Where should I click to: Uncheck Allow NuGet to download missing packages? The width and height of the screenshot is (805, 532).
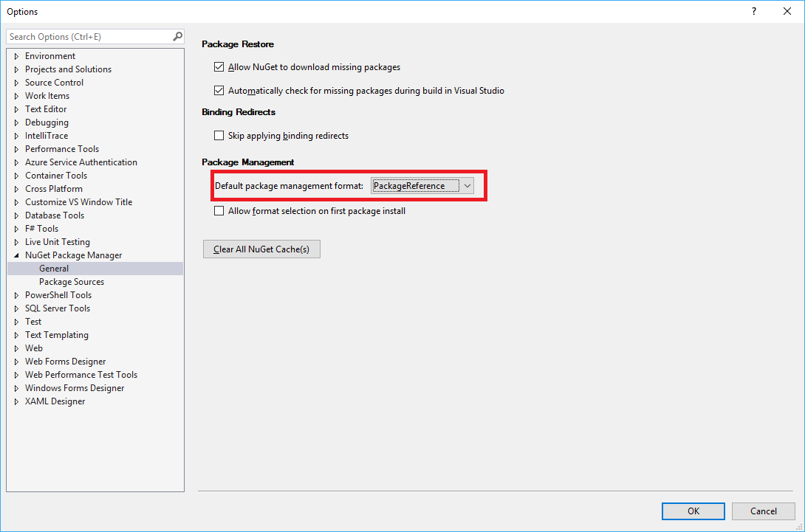[x=219, y=67]
